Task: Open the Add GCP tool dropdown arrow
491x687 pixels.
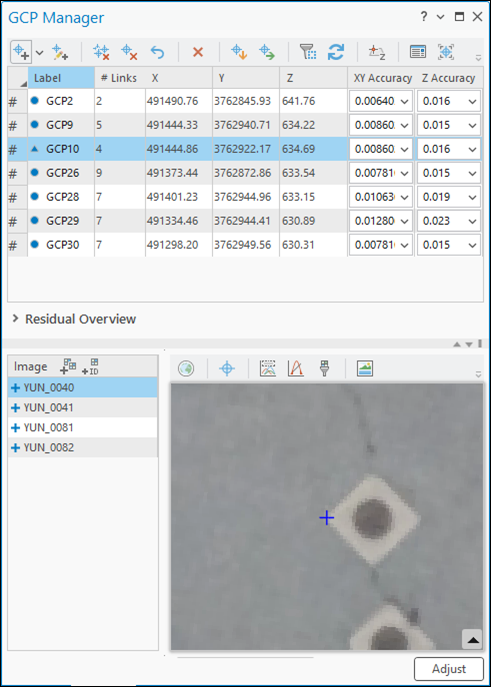Action: coord(39,53)
